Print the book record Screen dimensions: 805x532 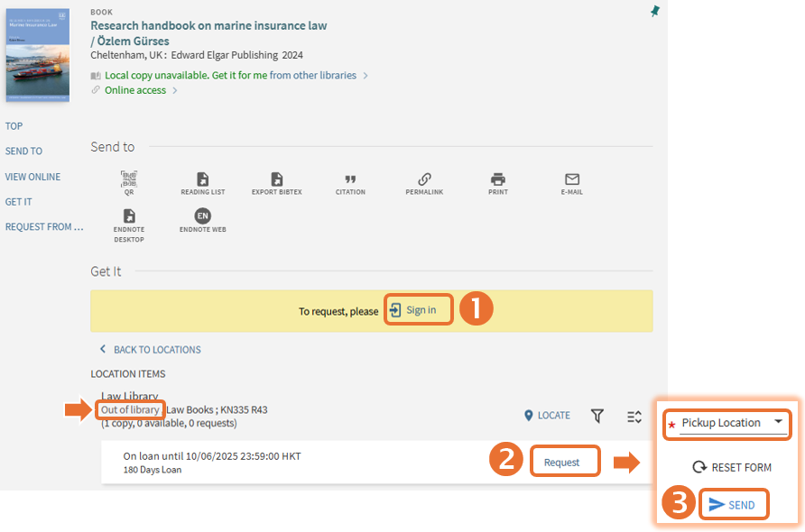tap(498, 180)
